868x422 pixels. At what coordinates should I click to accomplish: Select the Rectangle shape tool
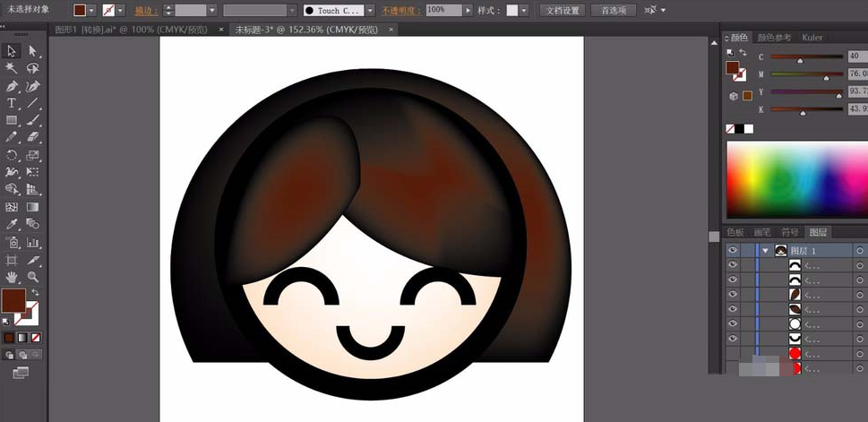tap(12, 120)
